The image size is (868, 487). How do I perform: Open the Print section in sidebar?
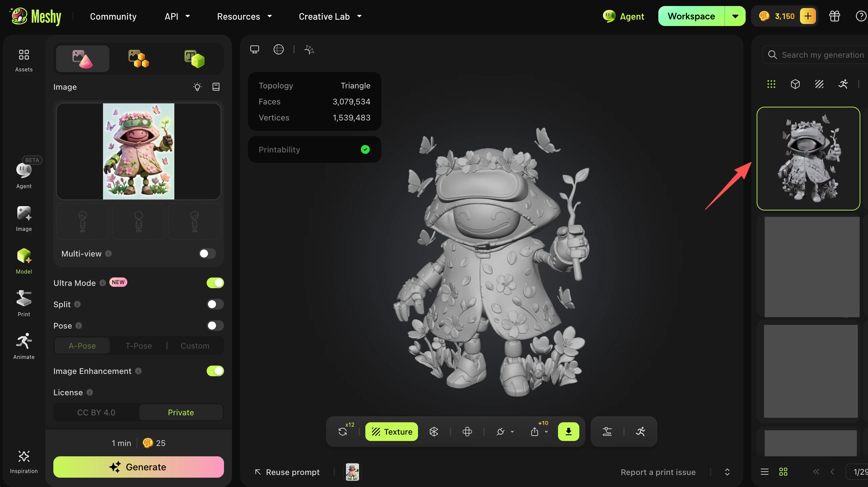[24, 303]
